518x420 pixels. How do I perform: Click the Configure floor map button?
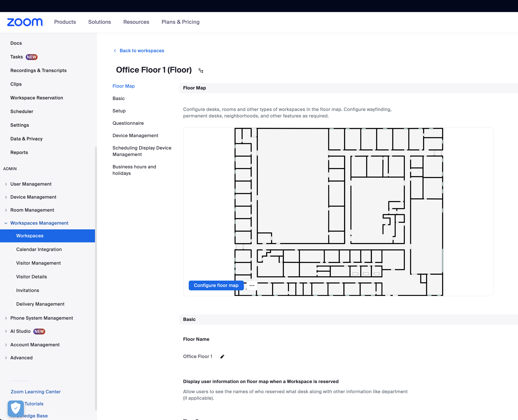point(216,285)
